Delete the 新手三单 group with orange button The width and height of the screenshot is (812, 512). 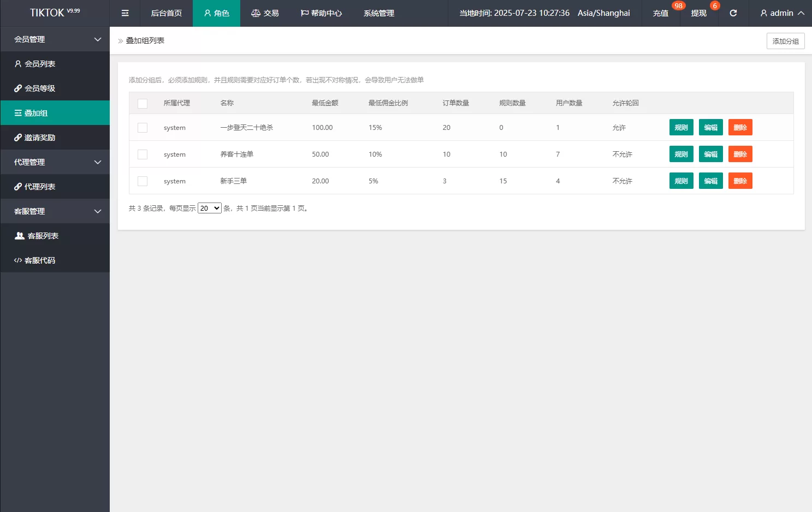[740, 181]
